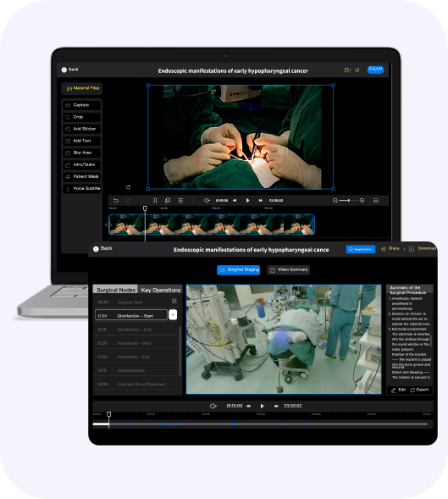The height and width of the screenshot is (499, 448).
Task: Redo the edit in the editor toolbar
Action: pyautogui.click(x=128, y=200)
